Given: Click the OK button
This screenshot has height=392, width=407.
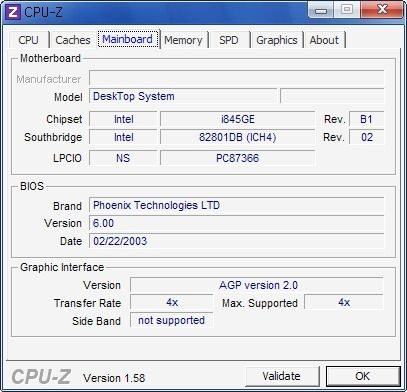Looking at the screenshot, I should pyautogui.click(x=363, y=376).
